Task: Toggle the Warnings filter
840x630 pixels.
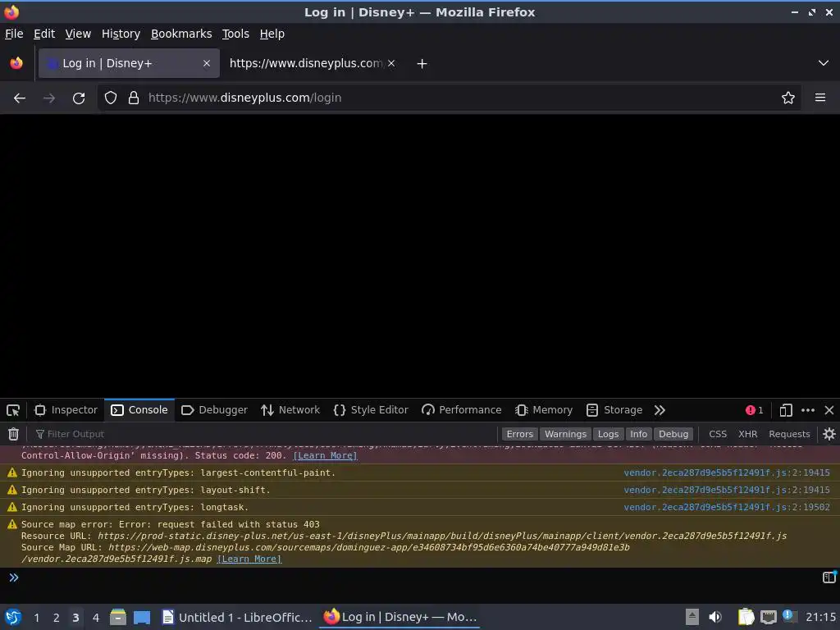Action: click(x=565, y=434)
